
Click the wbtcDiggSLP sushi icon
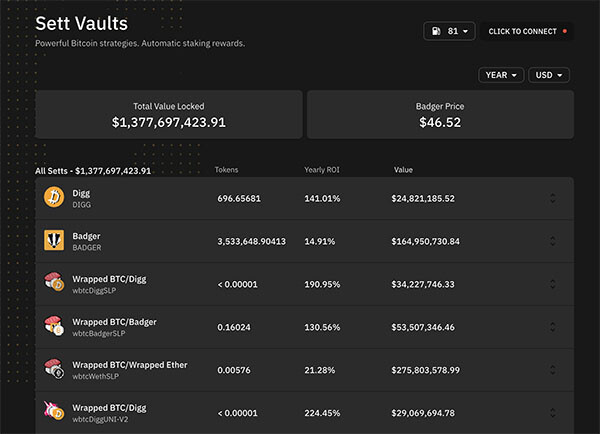coord(54,282)
